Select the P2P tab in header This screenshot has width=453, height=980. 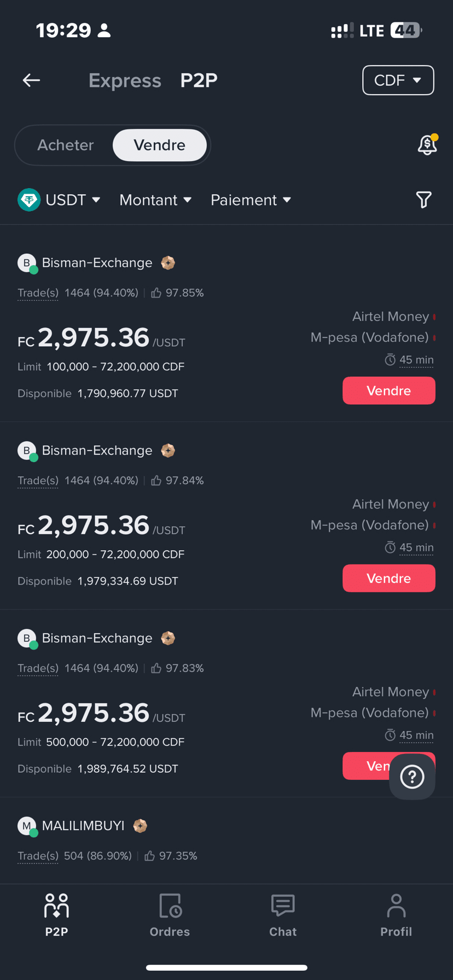(199, 80)
